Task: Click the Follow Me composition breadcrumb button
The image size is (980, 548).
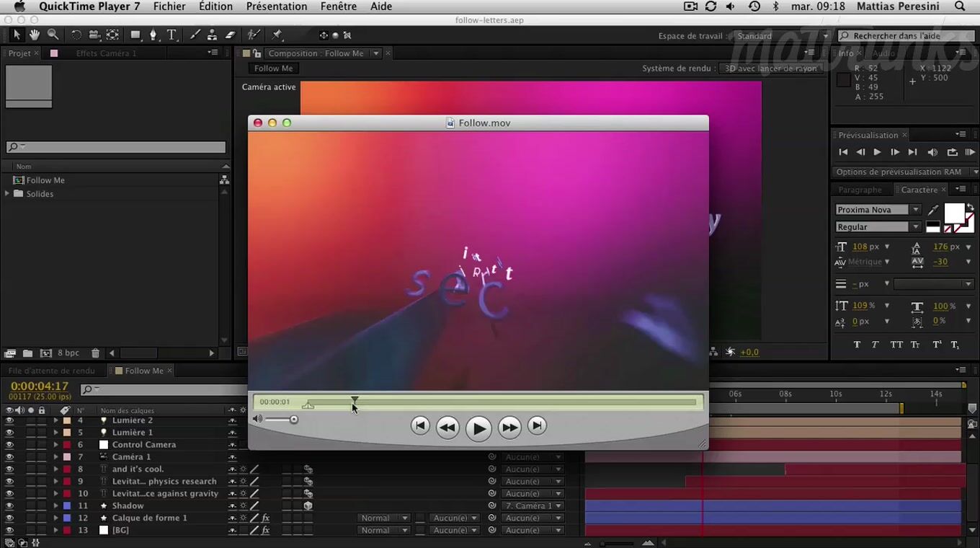Action: [273, 68]
